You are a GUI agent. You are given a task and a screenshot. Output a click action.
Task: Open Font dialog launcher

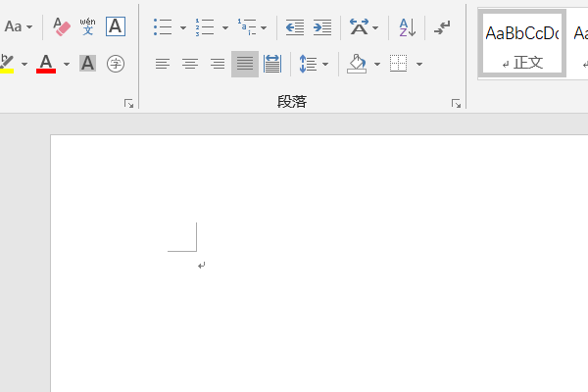tap(128, 104)
